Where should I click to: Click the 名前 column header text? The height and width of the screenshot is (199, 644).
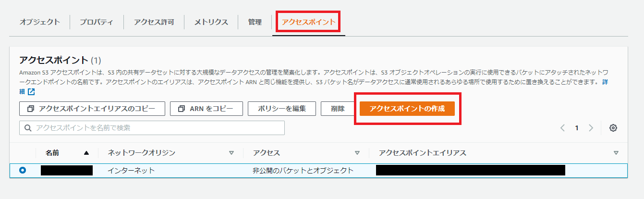(x=52, y=153)
